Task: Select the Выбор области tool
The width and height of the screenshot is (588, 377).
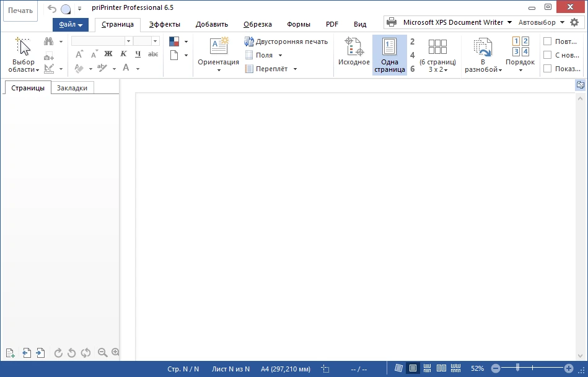Action: (24, 55)
